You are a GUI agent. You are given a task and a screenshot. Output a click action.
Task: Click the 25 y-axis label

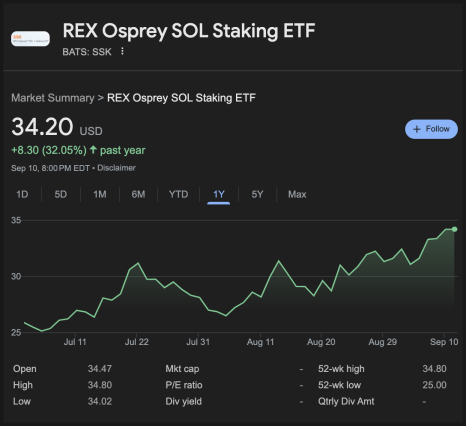pos(16,332)
